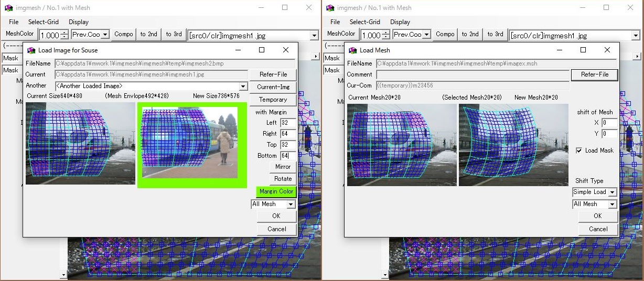Open Select-Grid menu in the left window
Screen dimensions: 644x281
(44, 22)
